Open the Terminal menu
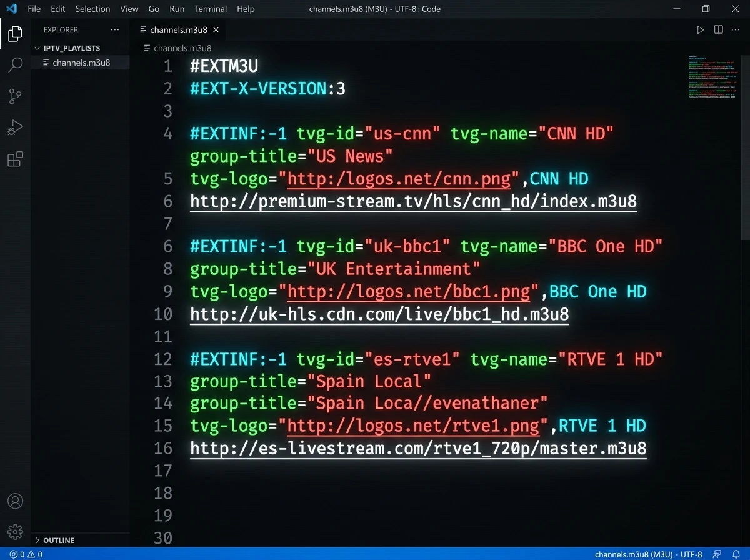This screenshot has height=560, width=750. [x=211, y=9]
